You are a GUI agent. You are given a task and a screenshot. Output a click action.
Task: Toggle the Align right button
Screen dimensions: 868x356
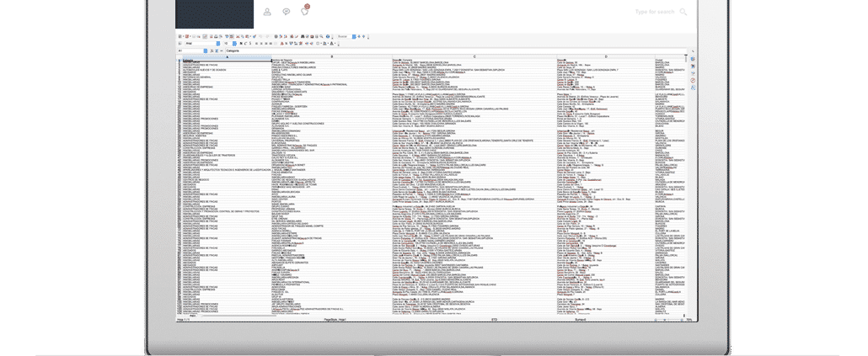265,43
